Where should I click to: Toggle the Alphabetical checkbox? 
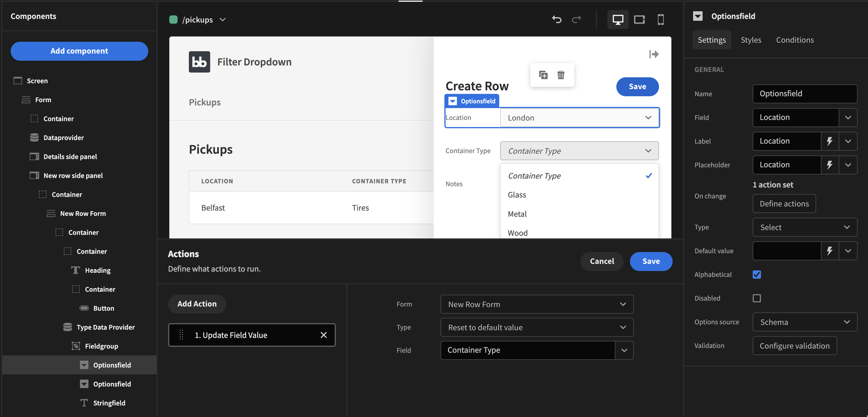757,275
